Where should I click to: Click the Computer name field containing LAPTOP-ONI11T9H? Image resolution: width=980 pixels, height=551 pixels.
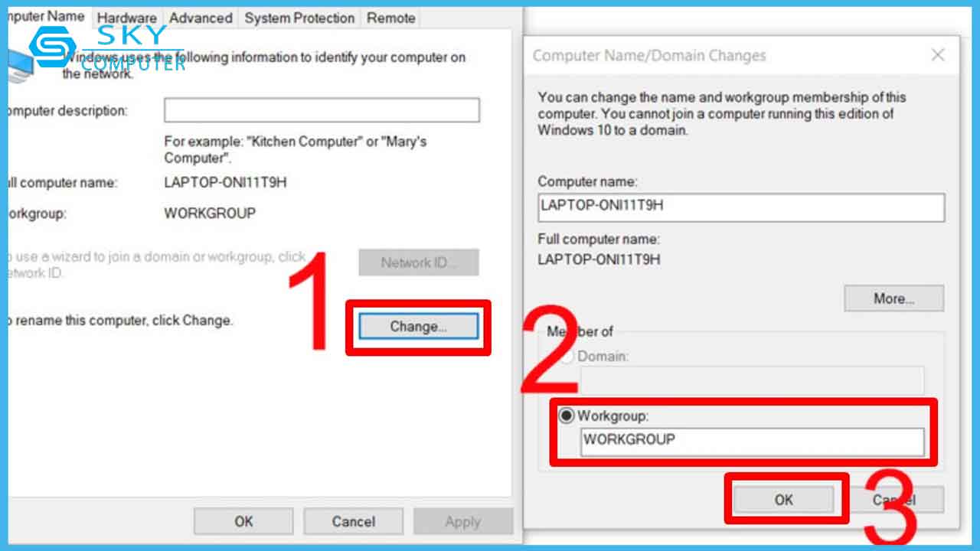(x=740, y=207)
